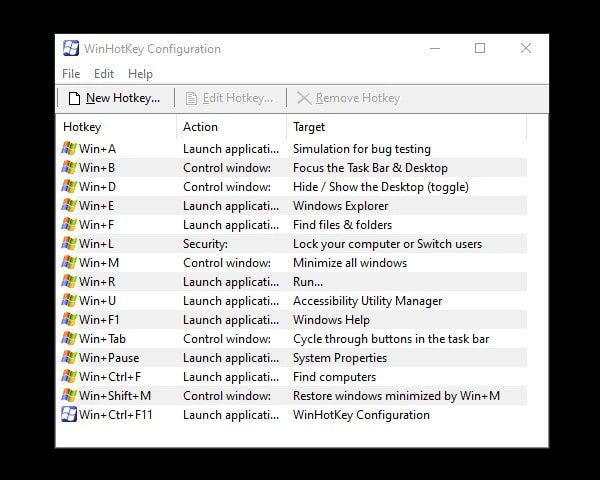Viewport: 600px width, 480px height.
Task: Select the Win+Ctrl+F hotkey label
Action: (x=110, y=377)
